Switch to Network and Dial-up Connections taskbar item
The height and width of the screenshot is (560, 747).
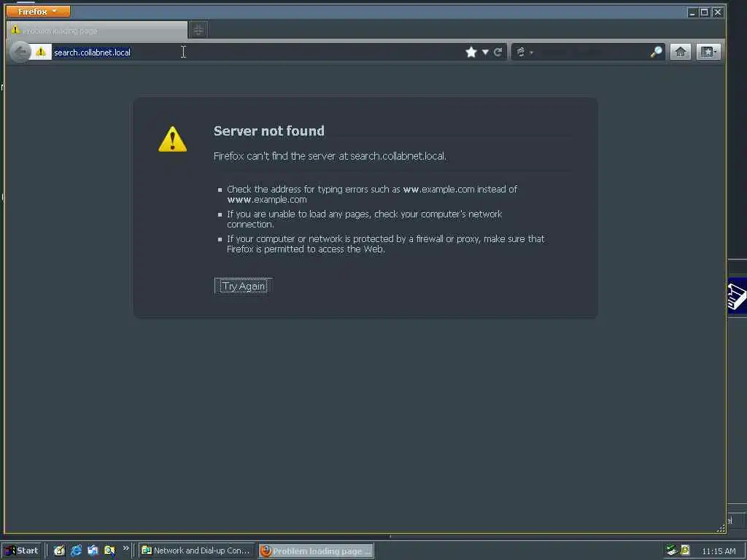196,551
